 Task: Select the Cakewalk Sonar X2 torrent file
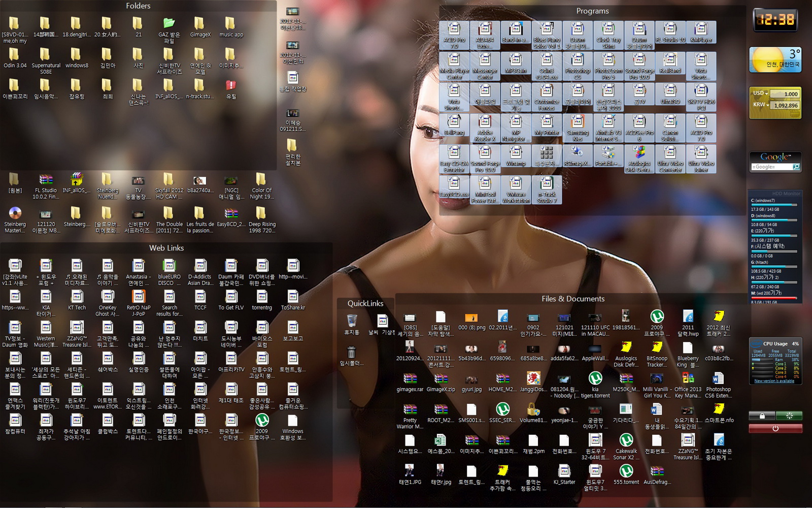coord(626,447)
